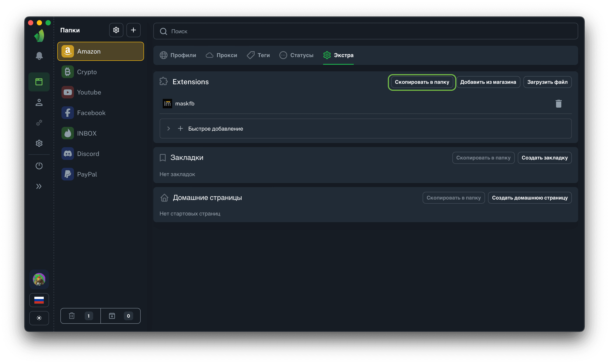Open the folder settings gear icon

pos(116,30)
